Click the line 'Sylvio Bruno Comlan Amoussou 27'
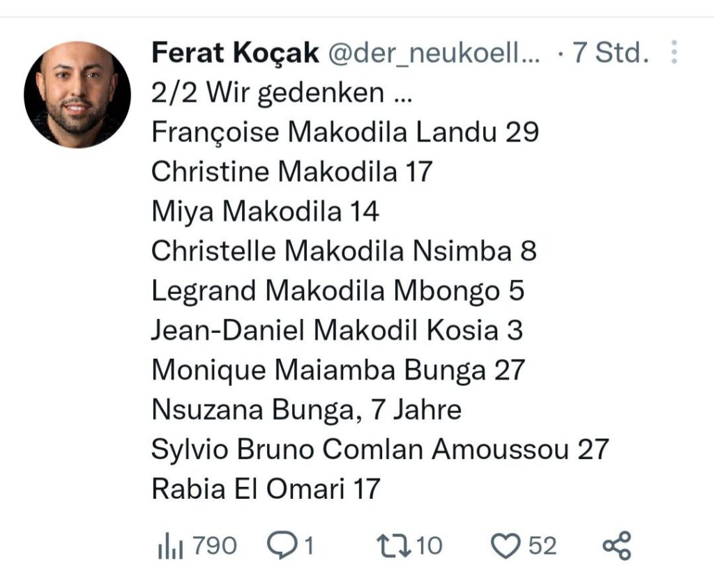This screenshot has width=714, height=588. click(x=380, y=449)
